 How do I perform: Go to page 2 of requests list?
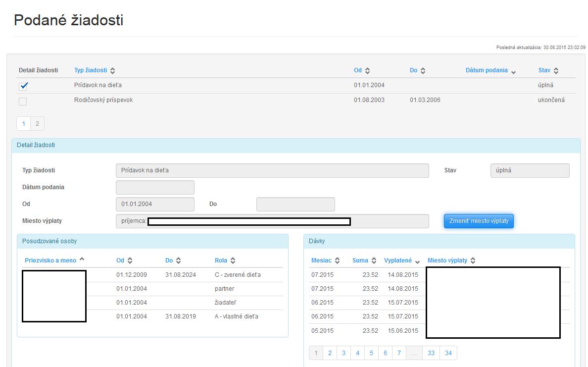(37, 124)
